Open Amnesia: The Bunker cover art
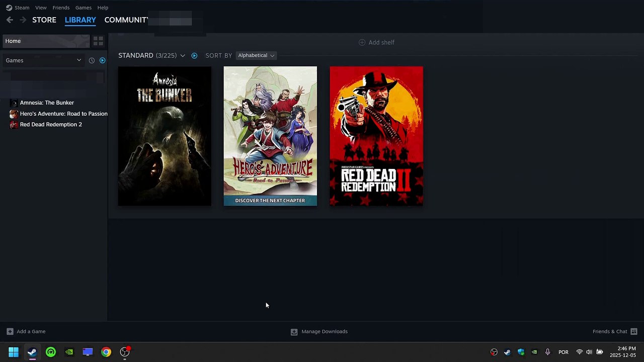The image size is (644, 362). 165,136
